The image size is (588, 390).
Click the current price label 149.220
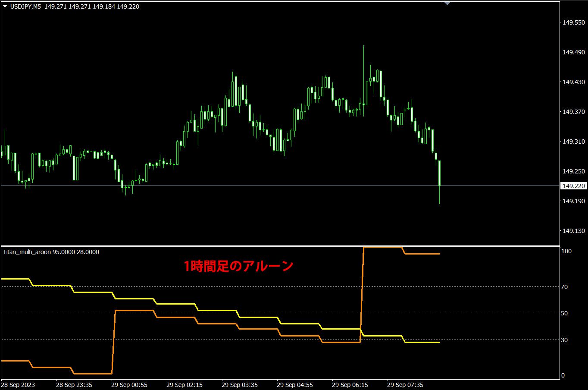click(x=574, y=186)
